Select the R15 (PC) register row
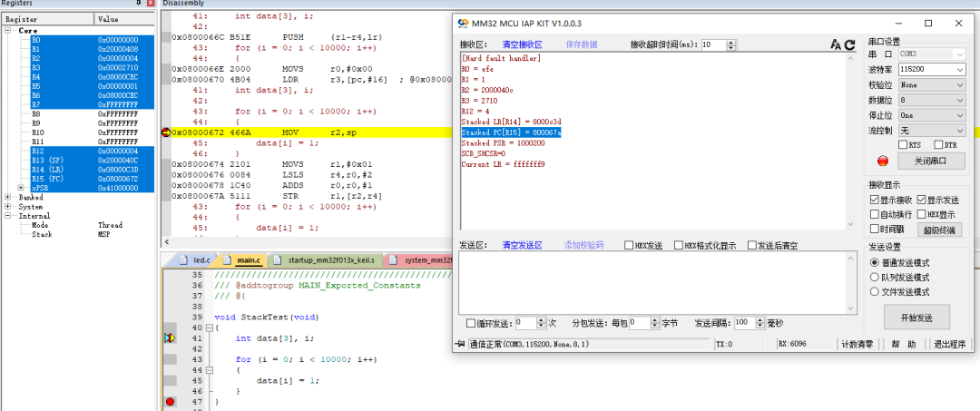The image size is (980, 411). [92, 179]
